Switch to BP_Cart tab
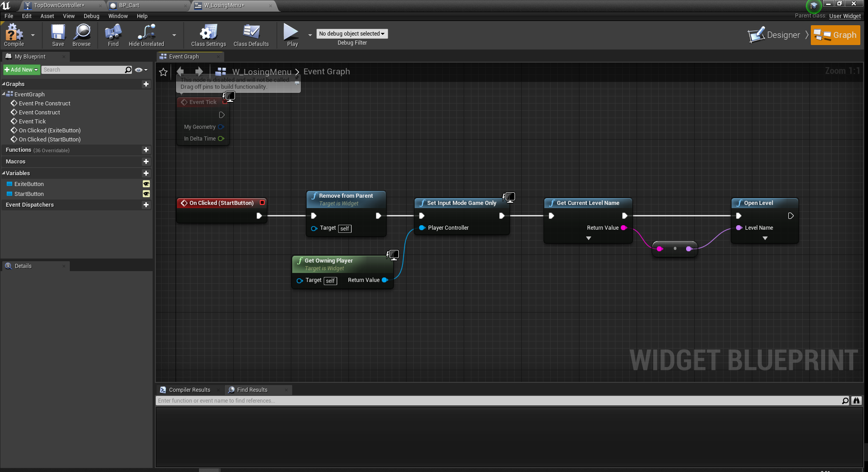 pyautogui.click(x=129, y=5)
